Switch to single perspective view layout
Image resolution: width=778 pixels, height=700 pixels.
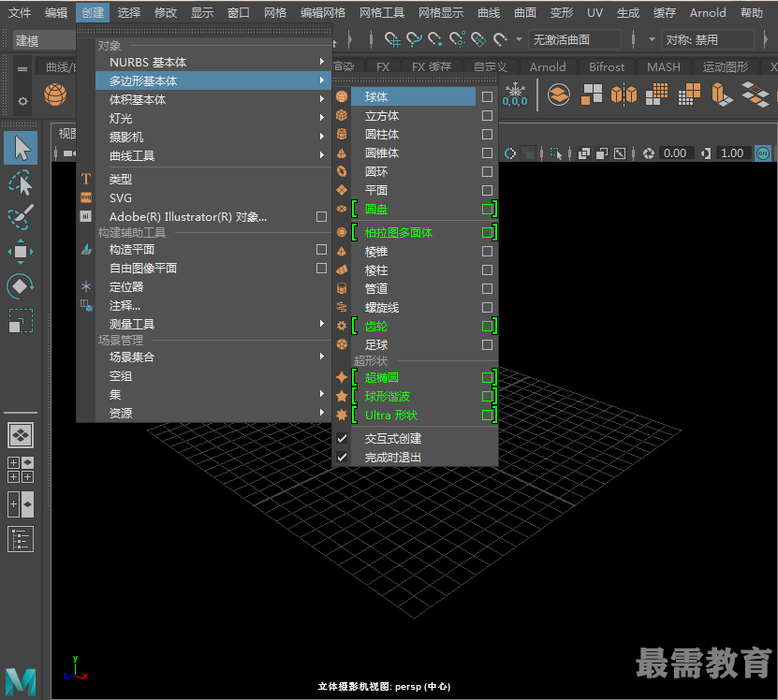(x=21, y=435)
